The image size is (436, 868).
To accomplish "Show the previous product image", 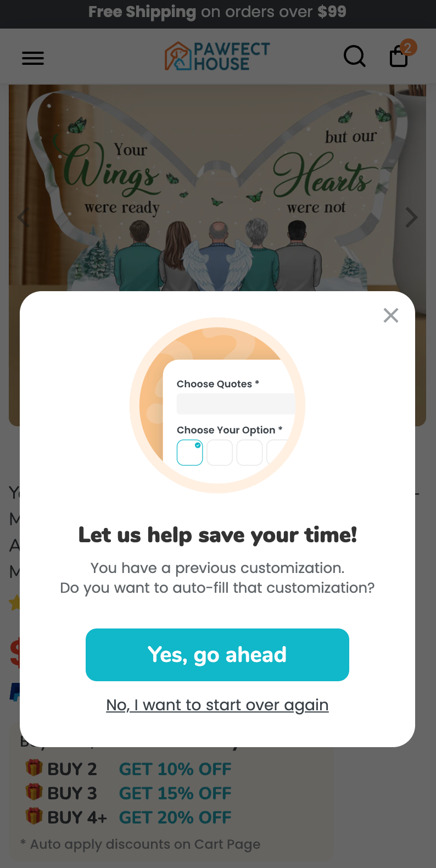I will [23, 218].
